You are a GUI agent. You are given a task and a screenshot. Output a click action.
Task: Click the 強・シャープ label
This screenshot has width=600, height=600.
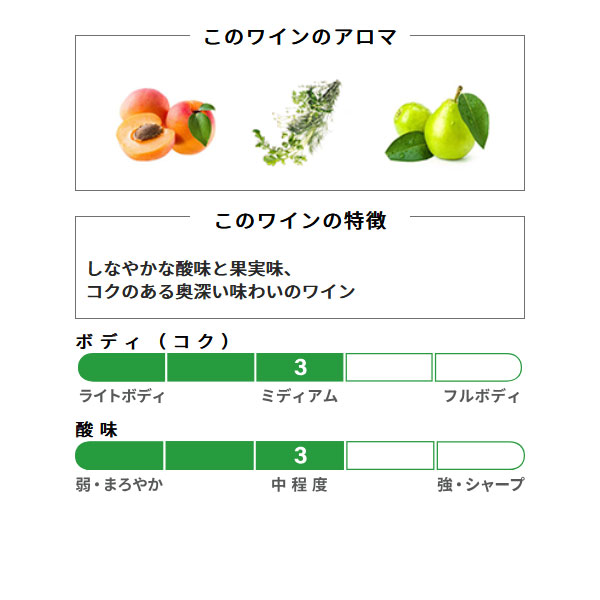pyautogui.click(x=481, y=484)
